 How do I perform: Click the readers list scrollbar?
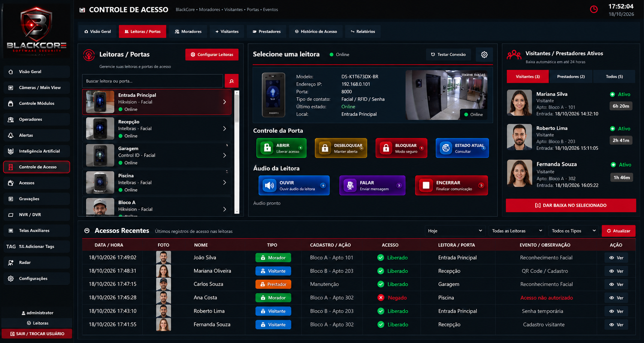(237, 152)
